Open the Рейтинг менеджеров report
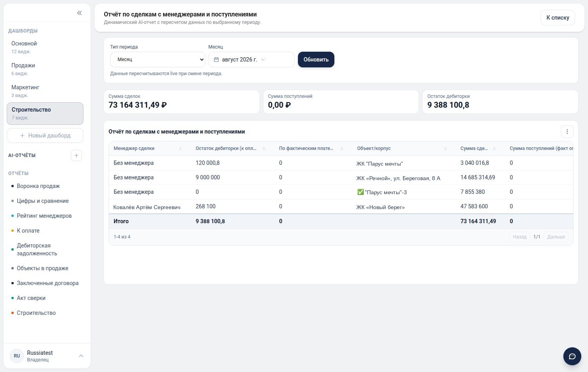This screenshot has height=372, width=588. click(x=44, y=216)
